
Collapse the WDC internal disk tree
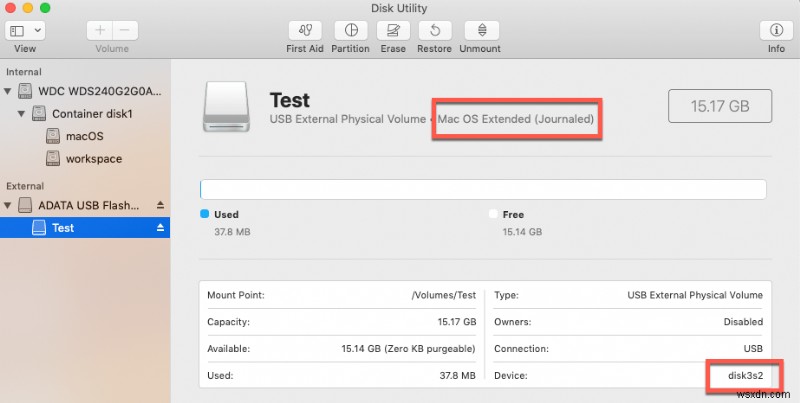10,91
